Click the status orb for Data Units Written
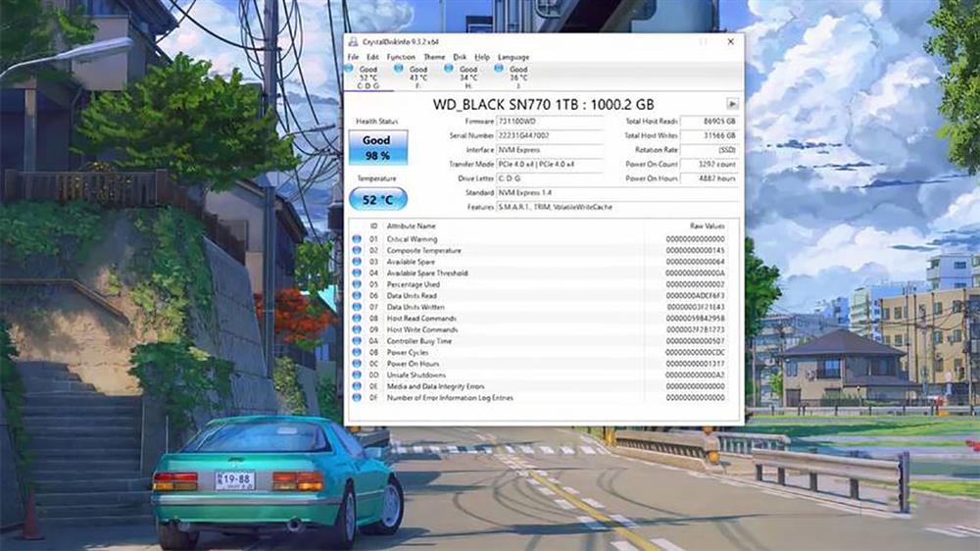The image size is (980, 551). (357, 307)
